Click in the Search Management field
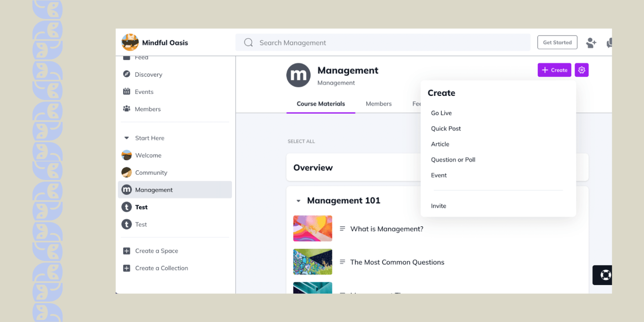The image size is (644, 322). [x=383, y=42]
